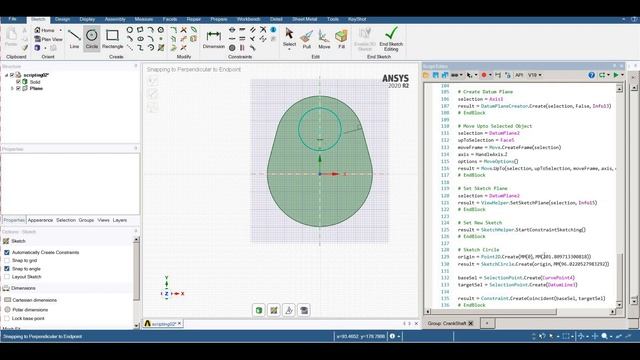The width and height of the screenshot is (640, 360).
Task: Save script in Script Editor toolbar
Action: (436, 75)
